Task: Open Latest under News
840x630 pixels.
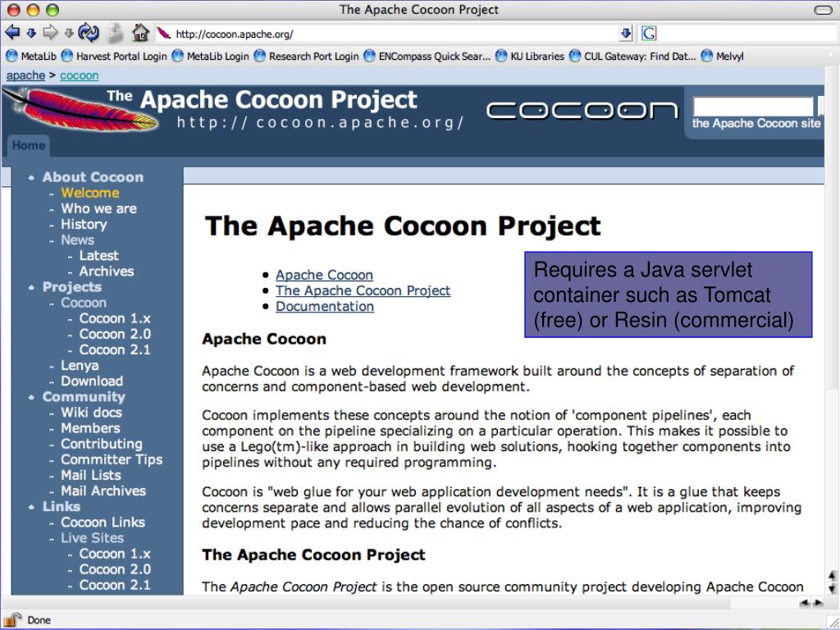Action: point(98,256)
